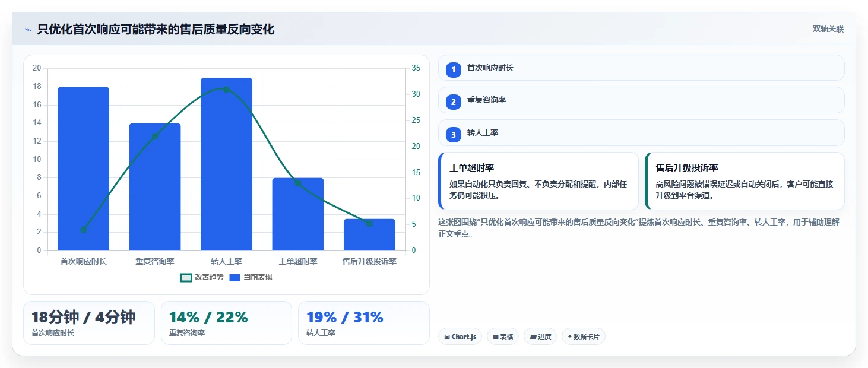The height and width of the screenshot is (368, 868).
Task: Click trend line point on 售后升级投诉率 bar
Action: point(369,223)
